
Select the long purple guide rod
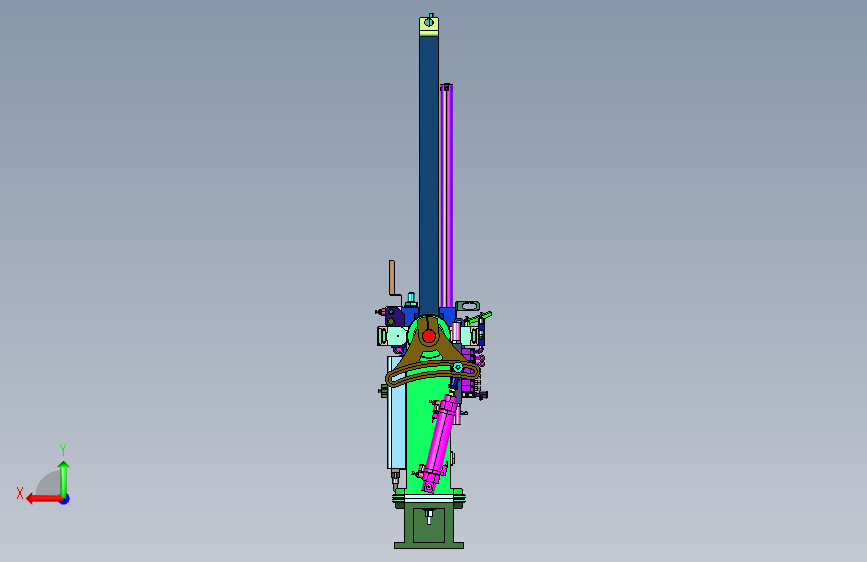pyautogui.click(x=447, y=195)
